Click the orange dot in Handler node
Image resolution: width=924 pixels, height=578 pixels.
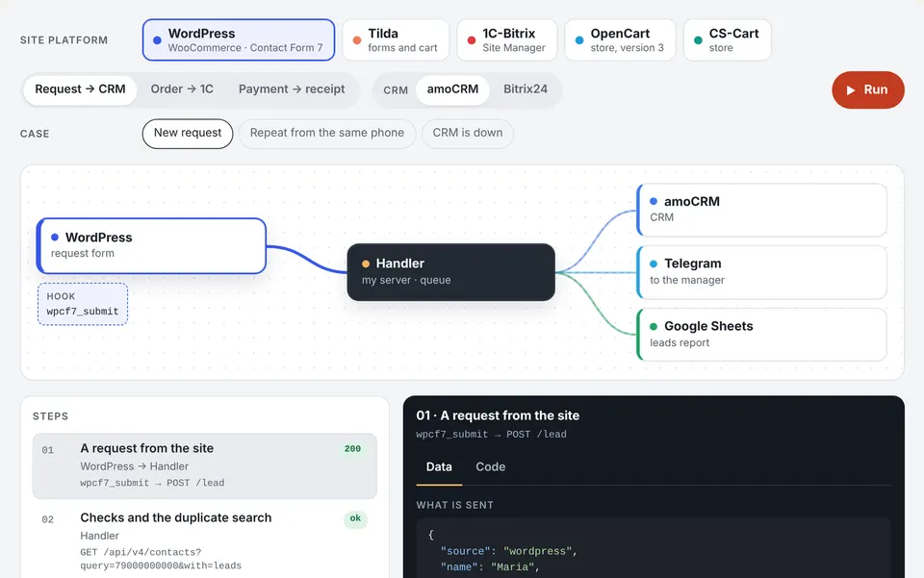tap(366, 264)
